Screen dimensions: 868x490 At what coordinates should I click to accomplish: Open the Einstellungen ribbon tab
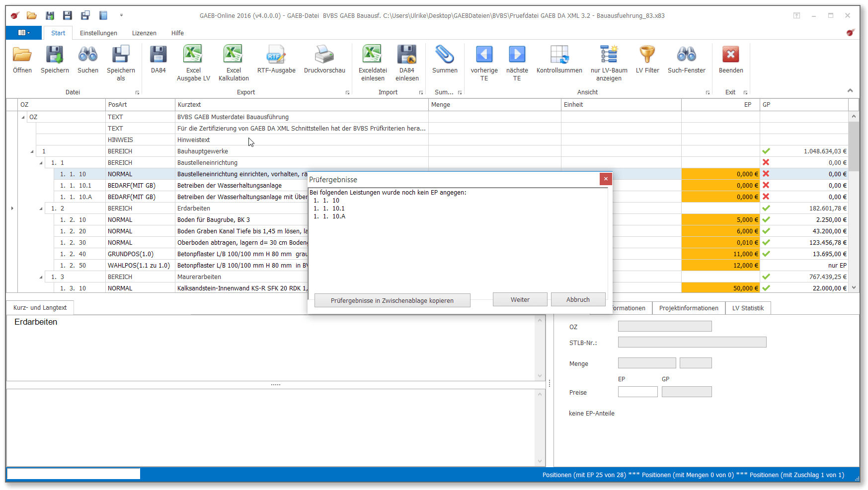98,33
